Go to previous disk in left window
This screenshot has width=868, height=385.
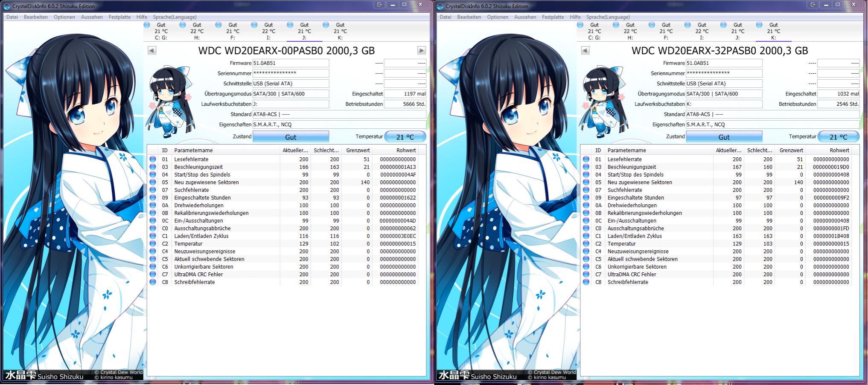tap(152, 50)
